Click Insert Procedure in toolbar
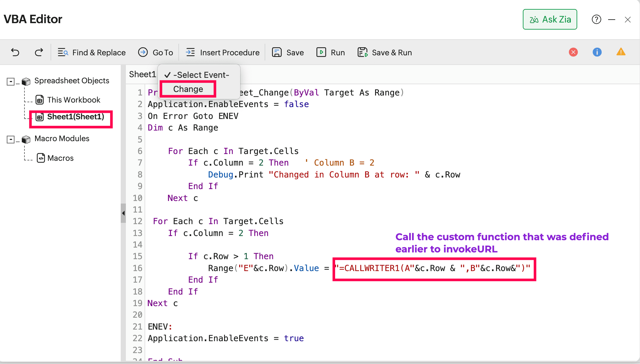Viewport: 640px width, 364px height. 223,52
